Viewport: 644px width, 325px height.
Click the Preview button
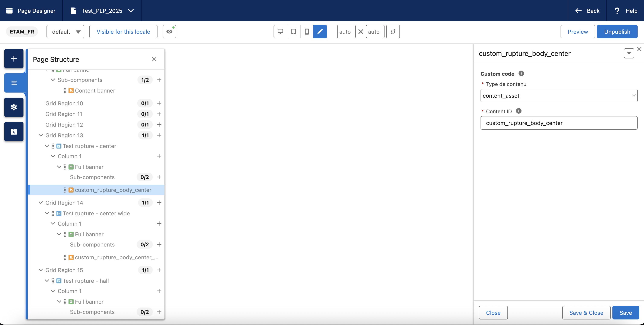(x=577, y=32)
